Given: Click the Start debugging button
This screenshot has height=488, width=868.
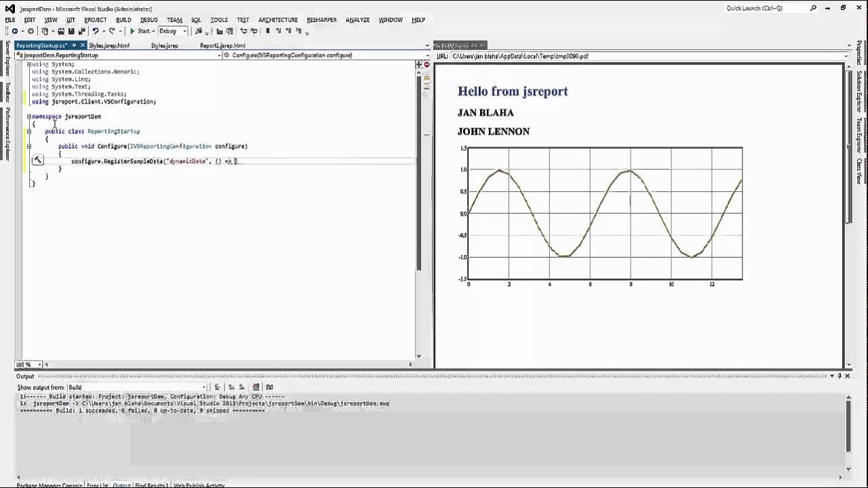Looking at the screenshot, I should [140, 31].
